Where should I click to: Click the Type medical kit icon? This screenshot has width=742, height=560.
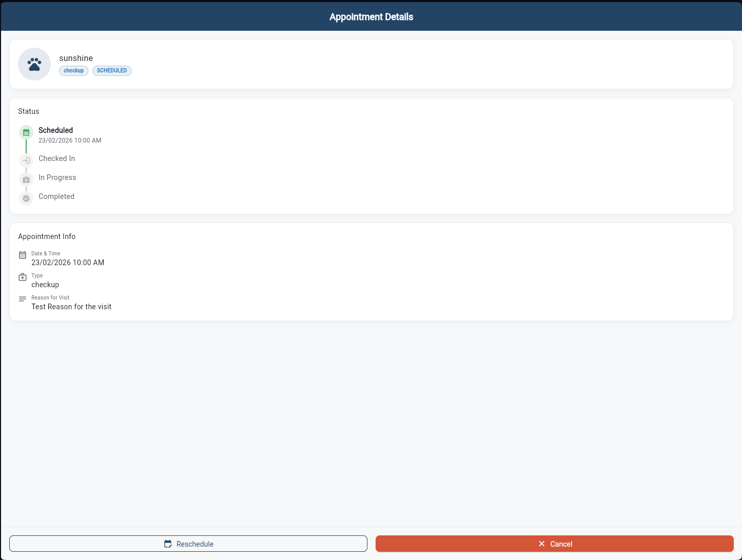(x=23, y=276)
